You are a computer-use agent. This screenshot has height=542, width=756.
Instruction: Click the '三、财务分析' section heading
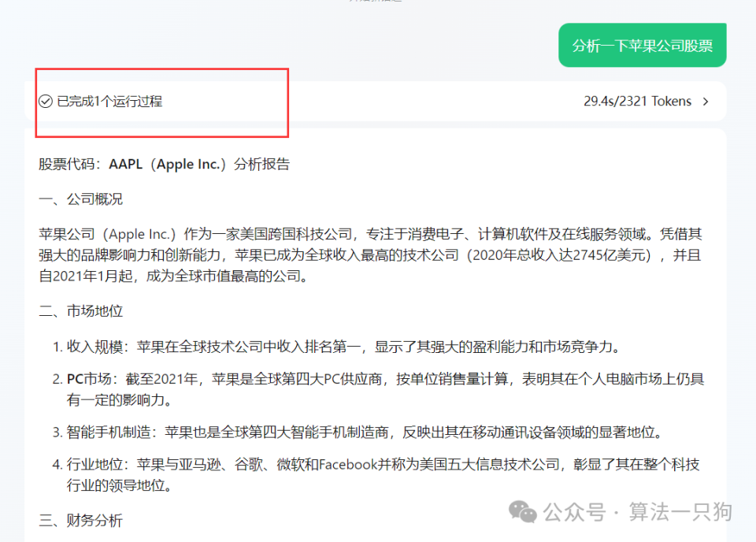pyautogui.click(x=80, y=520)
